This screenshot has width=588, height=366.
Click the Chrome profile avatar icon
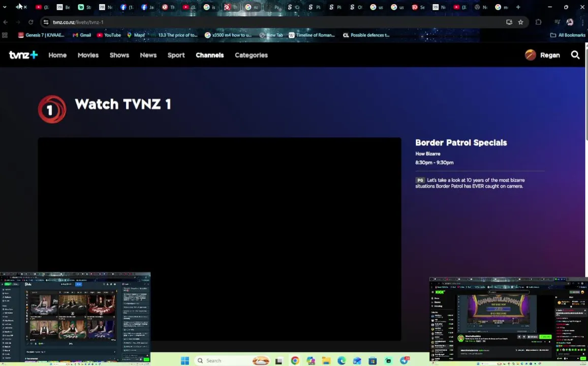(570, 22)
